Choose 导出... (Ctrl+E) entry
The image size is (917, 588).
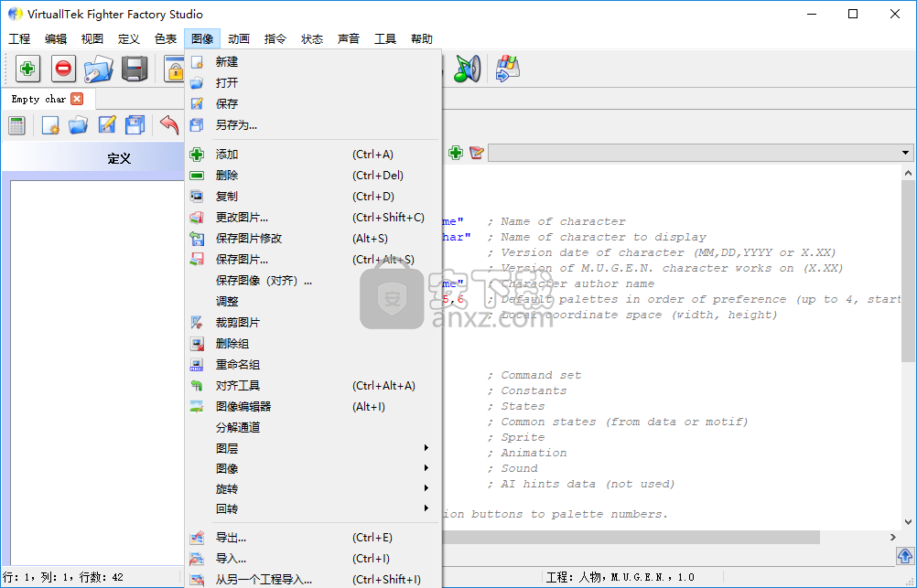click(313, 538)
